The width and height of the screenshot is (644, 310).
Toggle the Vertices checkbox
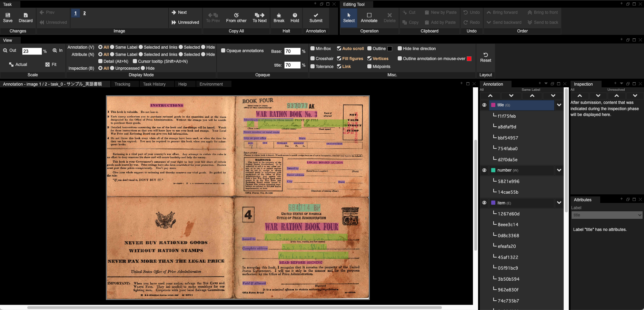pyautogui.click(x=369, y=59)
